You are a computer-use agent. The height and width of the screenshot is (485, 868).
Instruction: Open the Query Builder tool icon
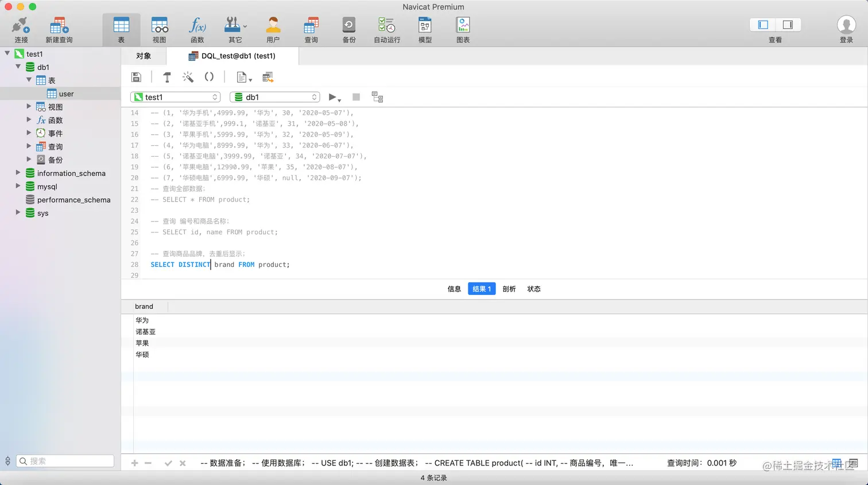click(x=167, y=77)
